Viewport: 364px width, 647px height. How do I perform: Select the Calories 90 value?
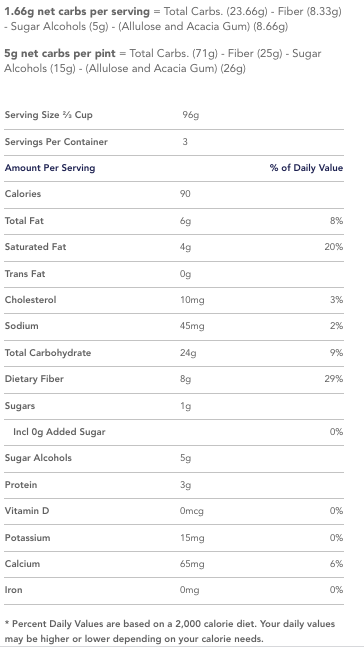click(x=185, y=194)
